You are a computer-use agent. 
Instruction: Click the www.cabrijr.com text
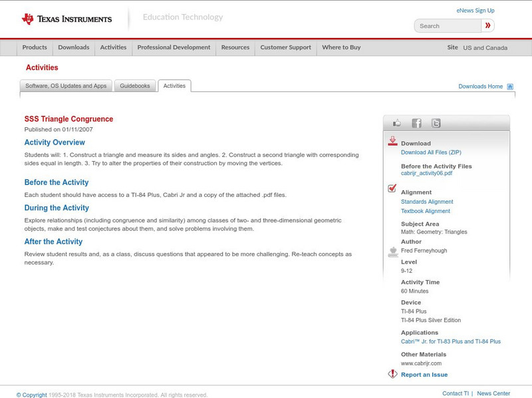coord(421,363)
